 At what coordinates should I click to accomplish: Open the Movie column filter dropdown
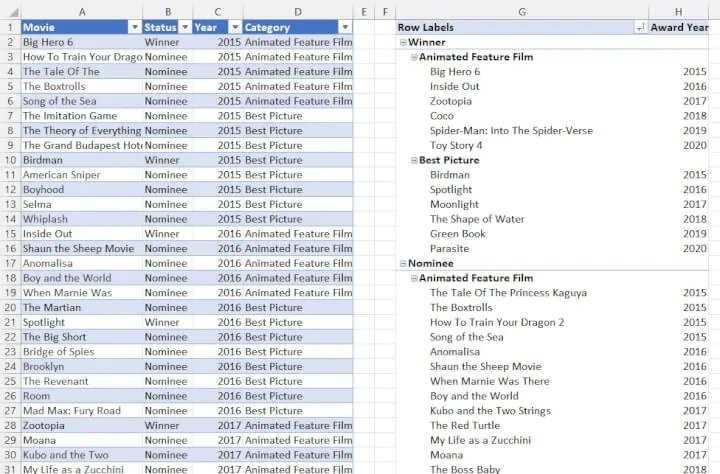134,28
